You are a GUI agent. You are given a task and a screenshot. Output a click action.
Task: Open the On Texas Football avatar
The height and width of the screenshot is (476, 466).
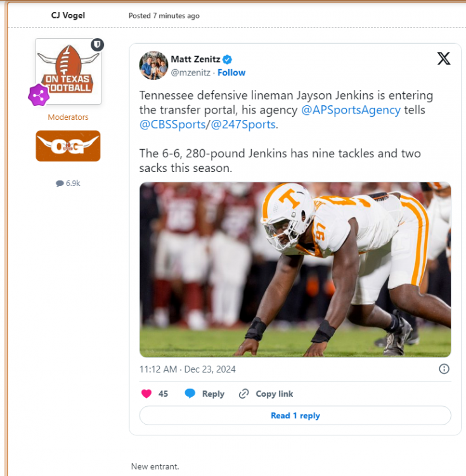[68, 71]
